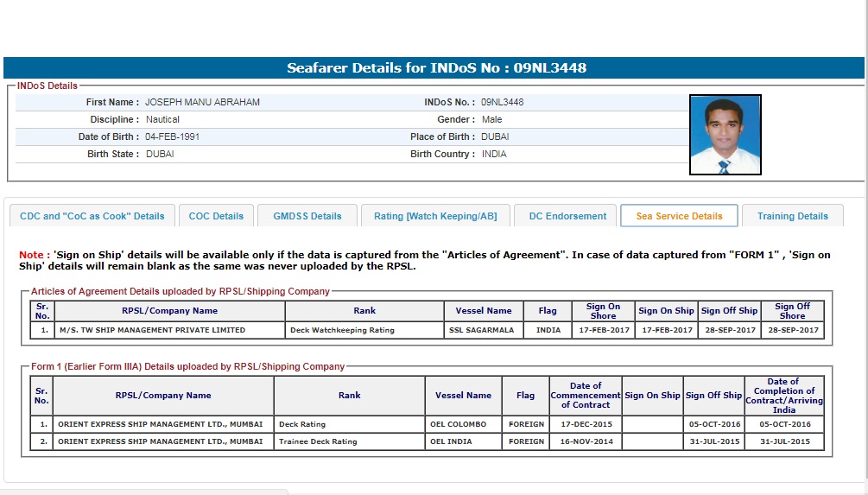Viewport: 868px width, 495px height.
Task: Click the Seafarer Details page title bar
Action: pos(435,68)
